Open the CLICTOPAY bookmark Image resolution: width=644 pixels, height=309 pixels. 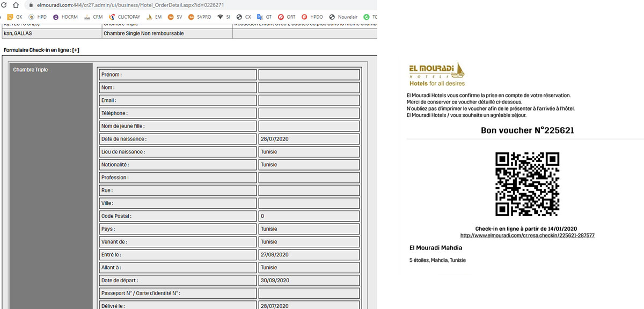pos(125,17)
